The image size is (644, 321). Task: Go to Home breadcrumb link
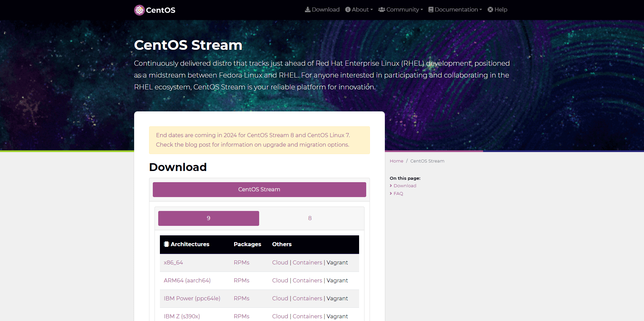point(396,161)
